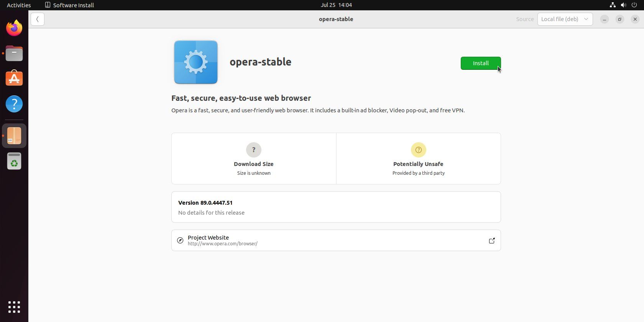Maximize the Software Install window
The height and width of the screenshot is (322, 644).
click(x=620, y=19)
